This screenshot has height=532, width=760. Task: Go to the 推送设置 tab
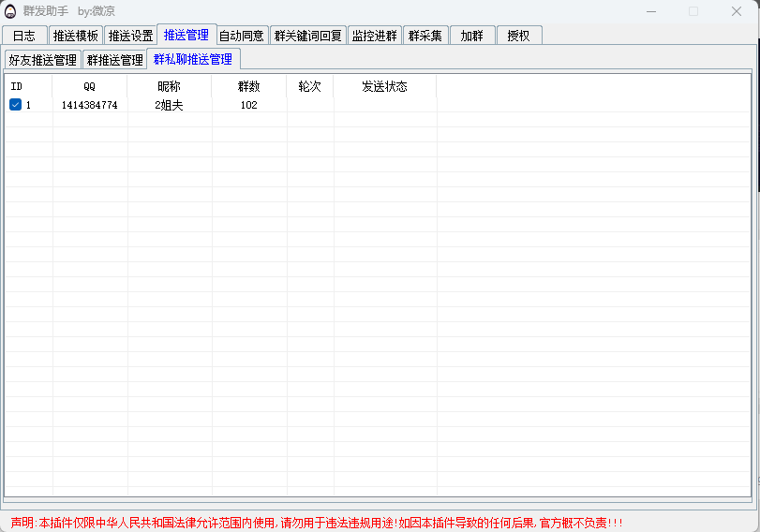click(x=130, y=36)
